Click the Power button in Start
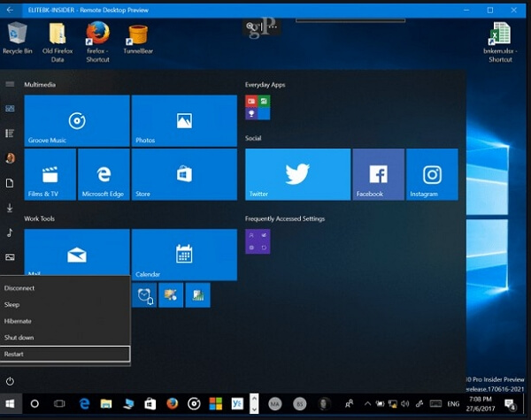531x420 pixels. click(x=10, y=381)
